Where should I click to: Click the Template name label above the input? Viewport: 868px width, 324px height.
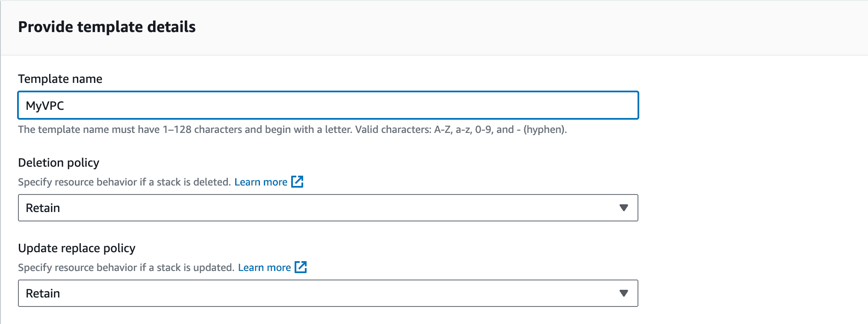60,79
